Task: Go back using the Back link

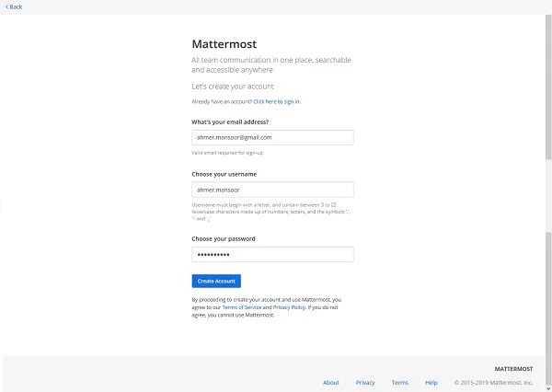Action: [x=14, y=6]
